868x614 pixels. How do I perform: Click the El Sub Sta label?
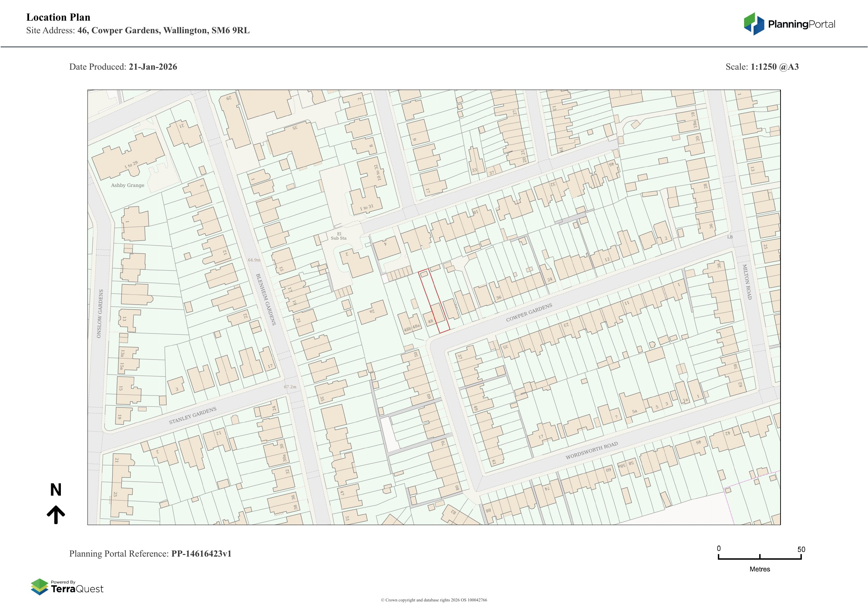(338, 236)
